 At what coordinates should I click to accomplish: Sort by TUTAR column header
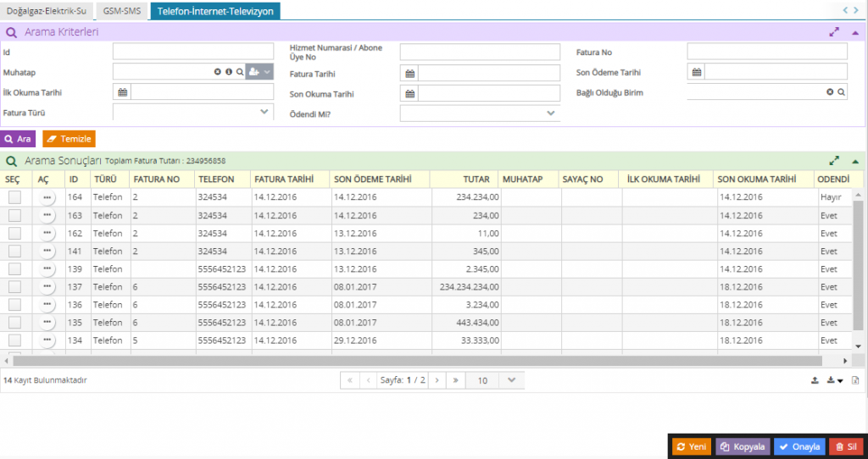coord(476,180)
